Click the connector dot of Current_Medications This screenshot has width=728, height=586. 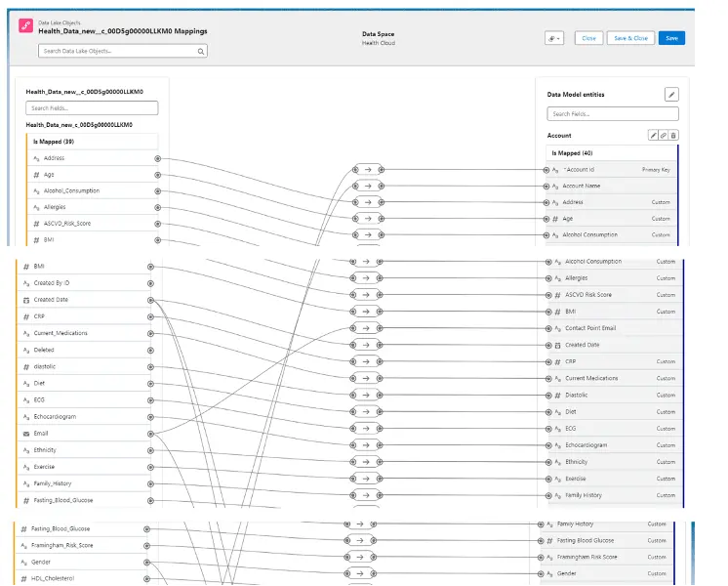click(x=150, y=334)
